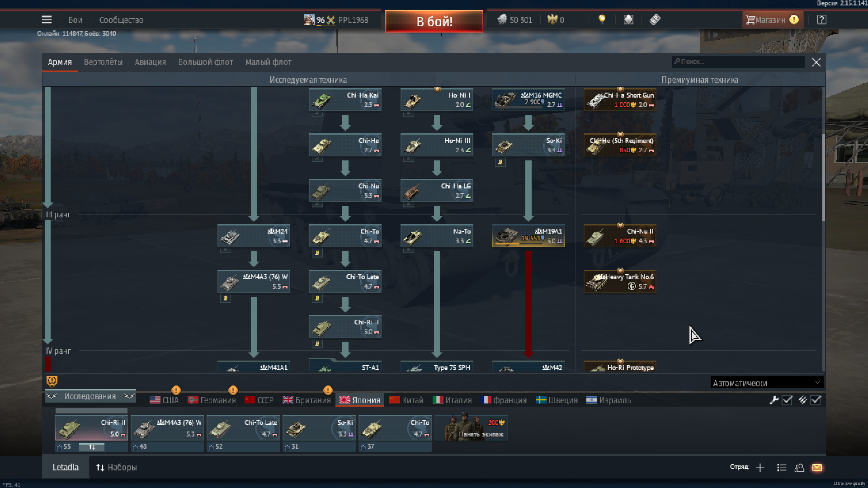Click the Letadla preset tab
The image size is (868, 488).
[66, 467]
